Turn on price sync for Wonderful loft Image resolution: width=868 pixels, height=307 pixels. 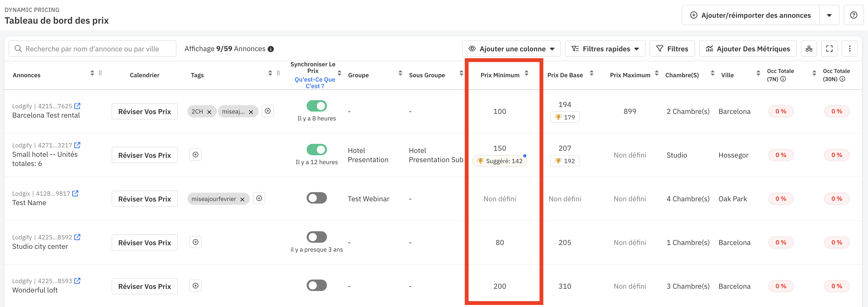pos(316,285)
